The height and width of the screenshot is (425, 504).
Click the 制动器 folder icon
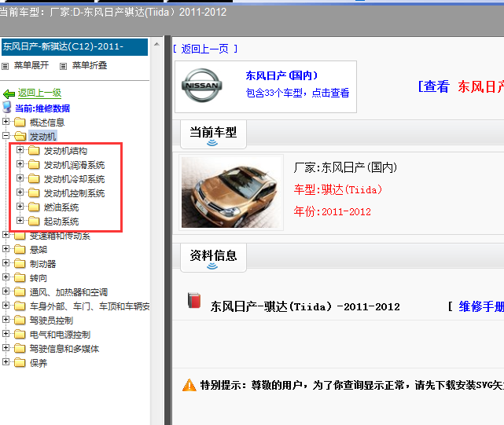click(x=20, y=263)
